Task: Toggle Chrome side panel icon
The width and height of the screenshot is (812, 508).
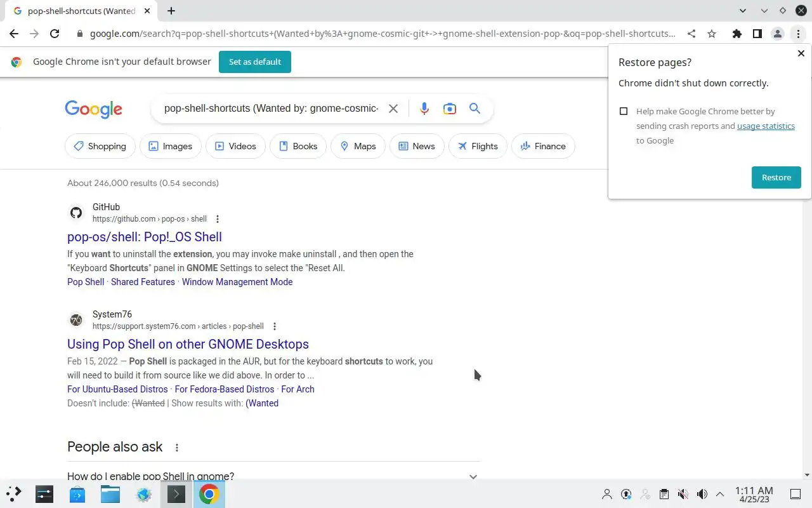Action: 757,34
